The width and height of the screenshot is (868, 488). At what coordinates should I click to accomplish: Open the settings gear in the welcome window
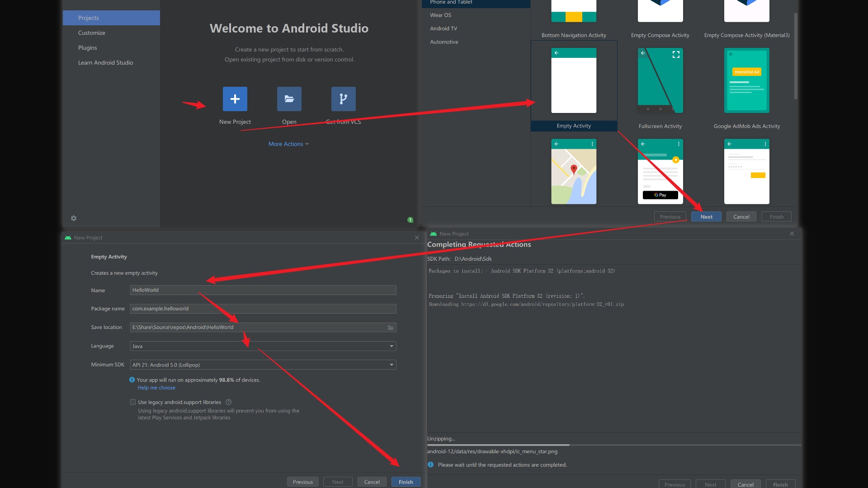tap(74, 218)
